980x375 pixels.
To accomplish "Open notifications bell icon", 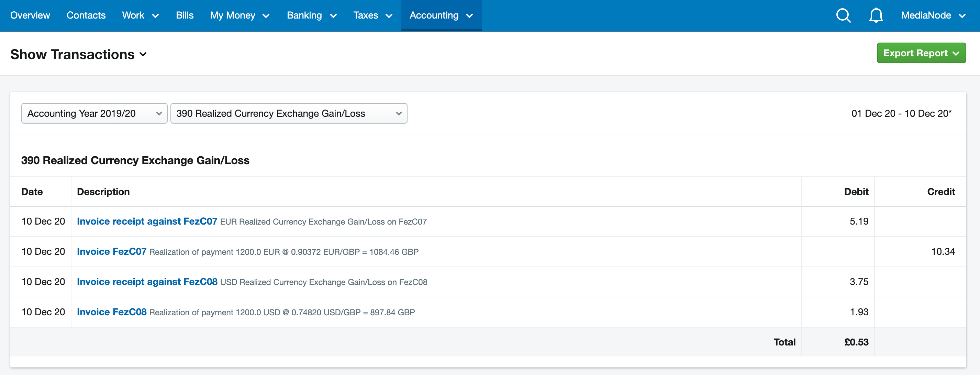I will (876, 15).
